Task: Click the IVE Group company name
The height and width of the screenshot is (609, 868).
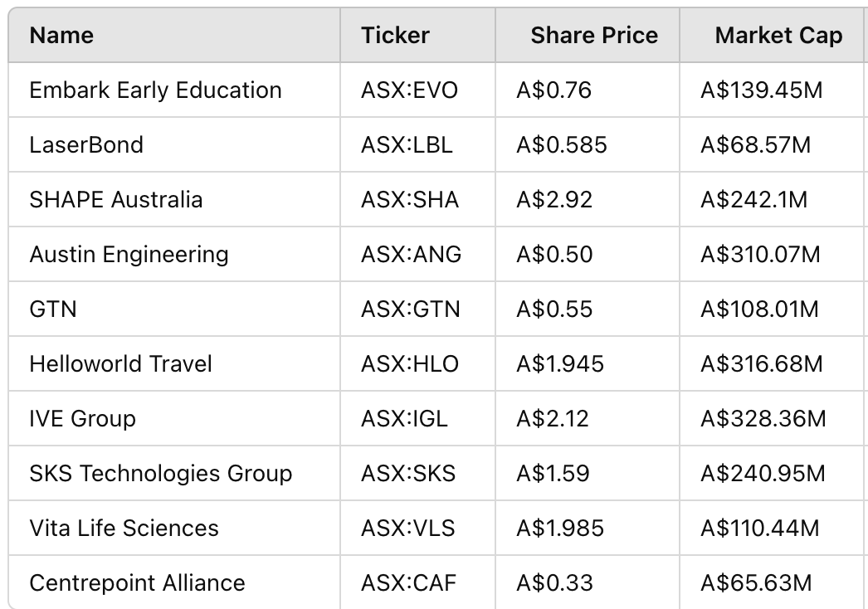Action: (82, 419)
